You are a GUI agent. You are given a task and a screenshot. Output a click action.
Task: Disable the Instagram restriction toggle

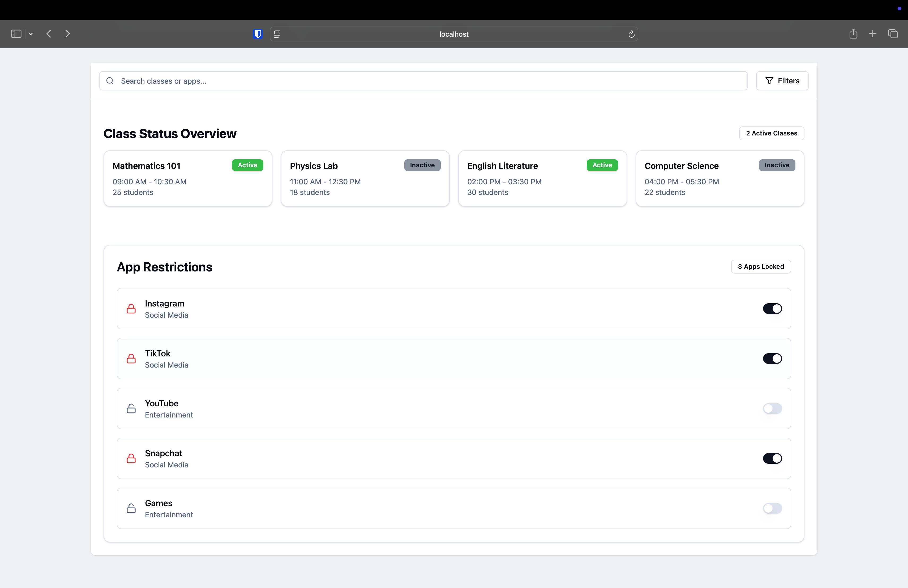tap(772, 309)
